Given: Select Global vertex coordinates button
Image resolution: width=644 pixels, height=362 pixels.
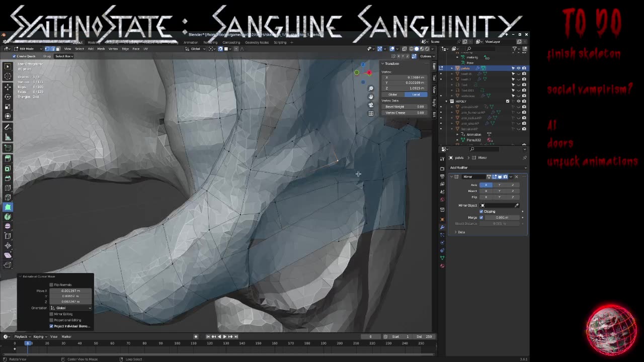Looking at the screenshot, I should [393, 95].
